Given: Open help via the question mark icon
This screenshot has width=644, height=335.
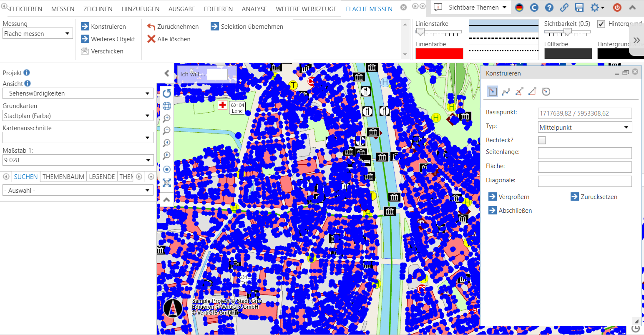Looking at the screenshot, I should point(549,8).
